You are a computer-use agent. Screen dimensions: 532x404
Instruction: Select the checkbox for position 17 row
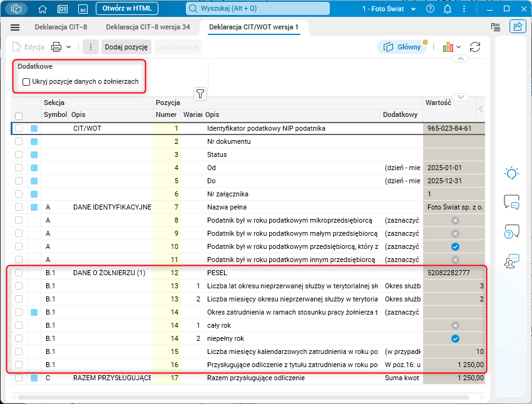coord(19,378)
